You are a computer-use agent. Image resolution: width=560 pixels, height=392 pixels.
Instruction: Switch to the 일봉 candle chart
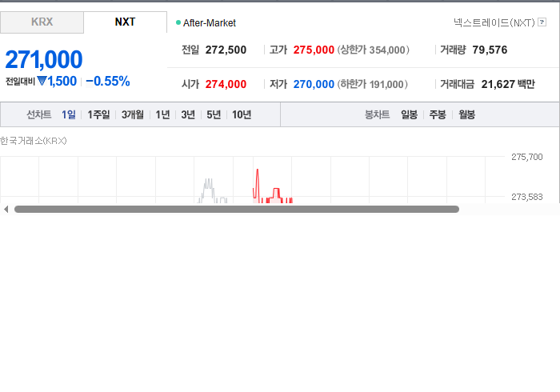click(409, 114)
